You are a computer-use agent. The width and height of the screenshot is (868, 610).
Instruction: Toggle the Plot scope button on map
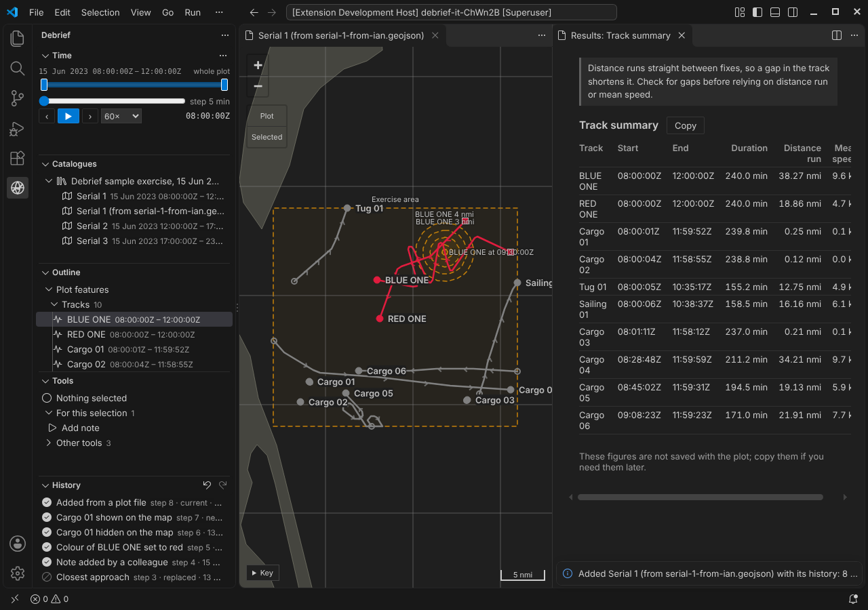(267, 116)
